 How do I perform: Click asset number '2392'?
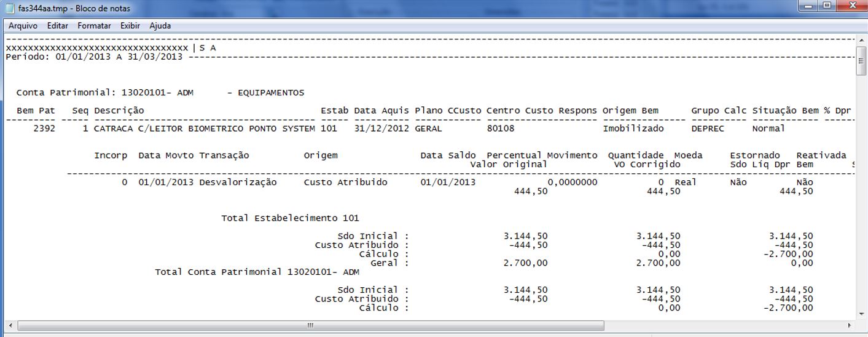point(44,129)
